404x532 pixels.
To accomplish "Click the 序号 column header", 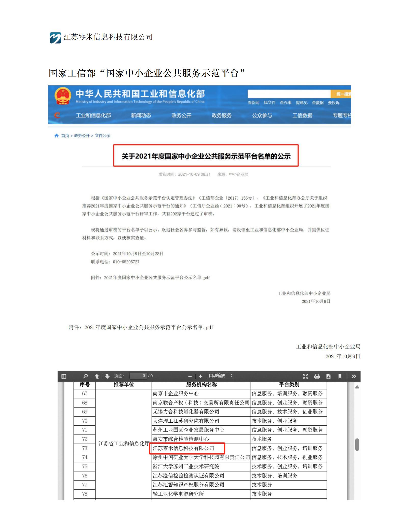I will [x=85, y=385].
